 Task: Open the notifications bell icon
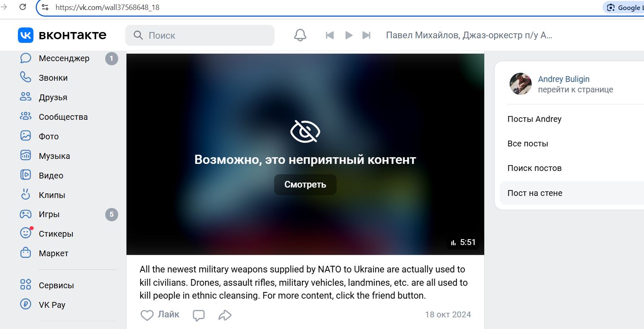click(300, 35)
